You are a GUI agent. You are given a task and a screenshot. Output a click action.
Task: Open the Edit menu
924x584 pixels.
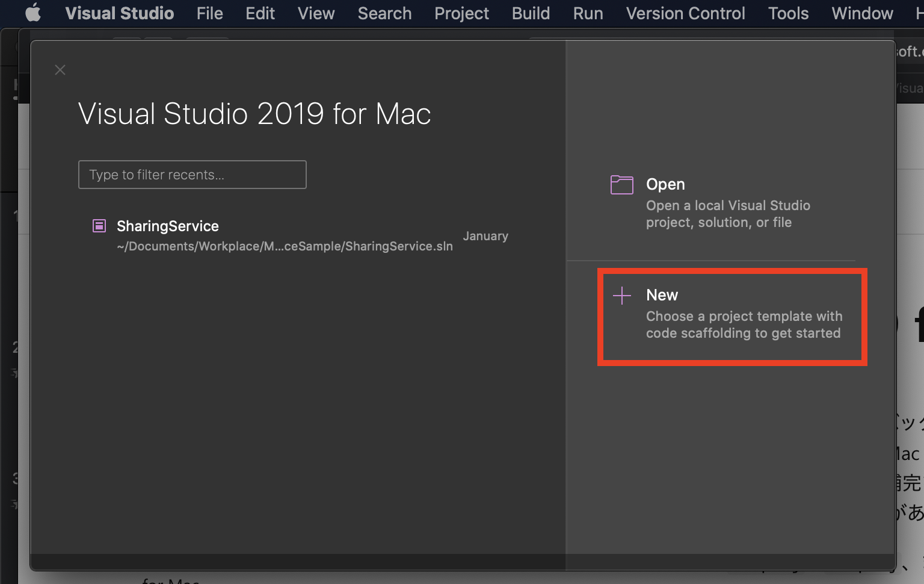tap(260, 13)
